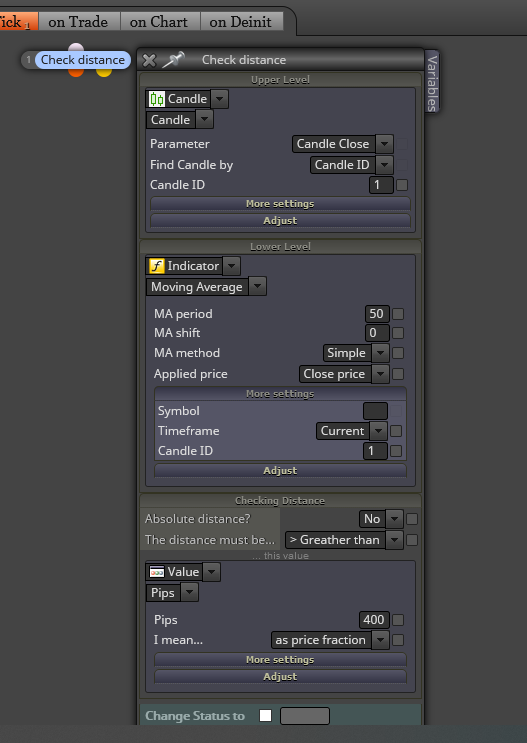The height and width of the screenshot is (743, 527).
Task: Click the pink input connector on block
Action: point(76,47)
